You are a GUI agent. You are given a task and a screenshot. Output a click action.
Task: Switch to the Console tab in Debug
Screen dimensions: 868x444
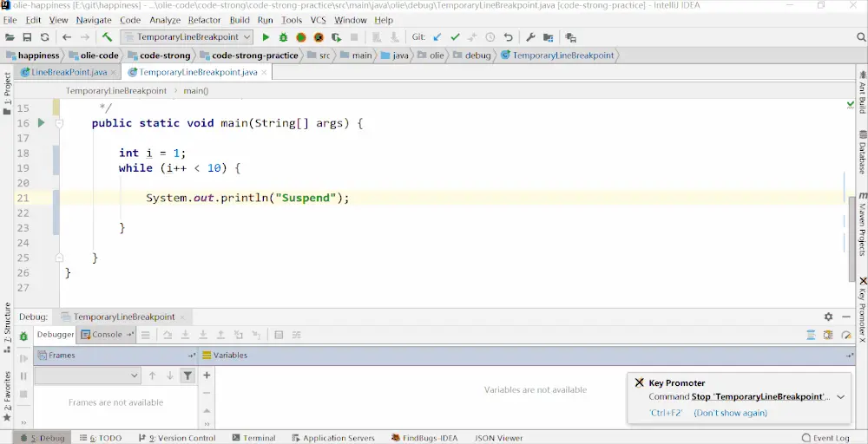coord(107,335)
